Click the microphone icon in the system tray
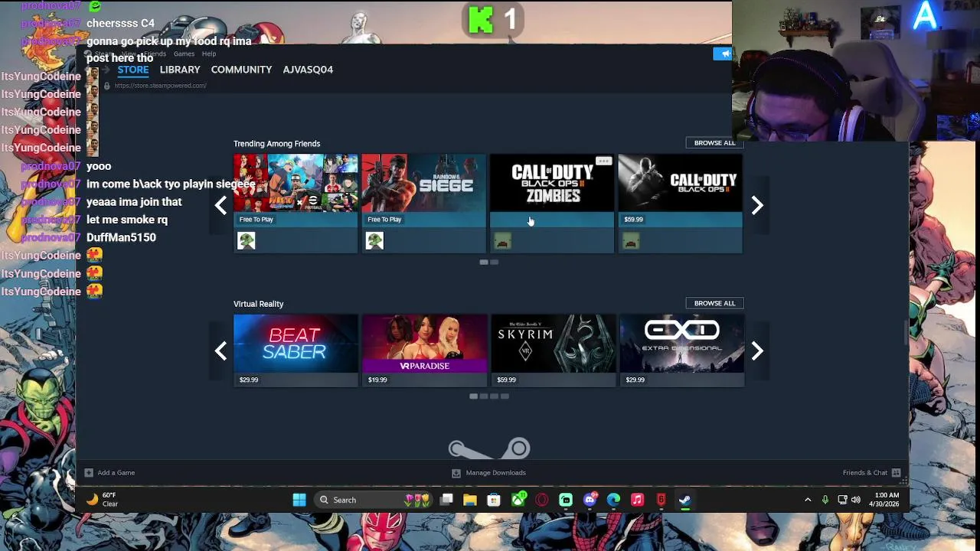This screenshot has width=980, height=551. (x=825, y=500)
